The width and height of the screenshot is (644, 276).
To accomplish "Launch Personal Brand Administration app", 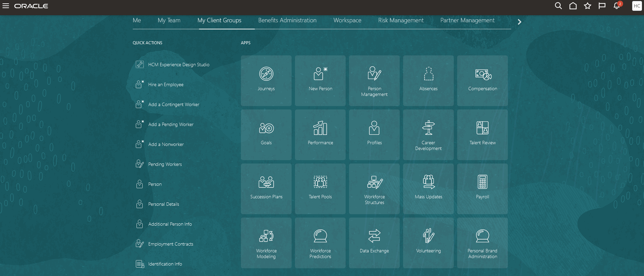I will coord(482,243).
